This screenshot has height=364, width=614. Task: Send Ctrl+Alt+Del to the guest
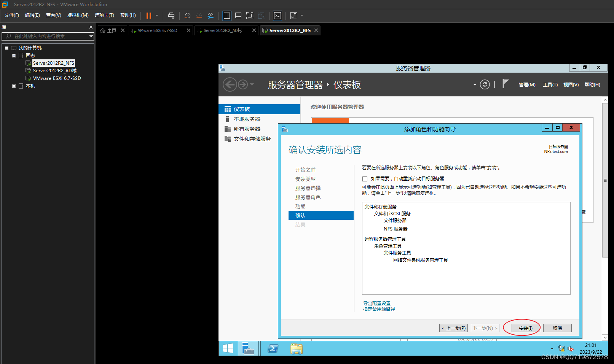(171, 16)
